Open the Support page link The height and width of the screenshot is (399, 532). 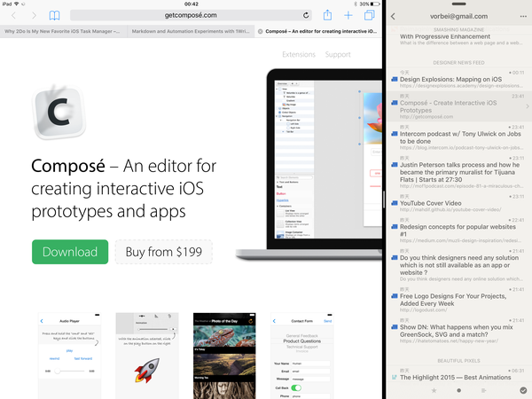coord(338,54)
